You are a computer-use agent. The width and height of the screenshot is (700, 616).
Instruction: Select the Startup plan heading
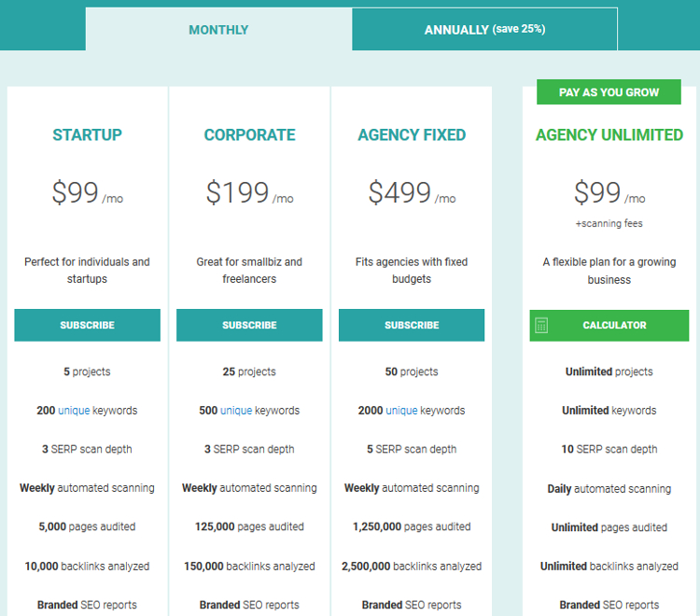point(87,134)
